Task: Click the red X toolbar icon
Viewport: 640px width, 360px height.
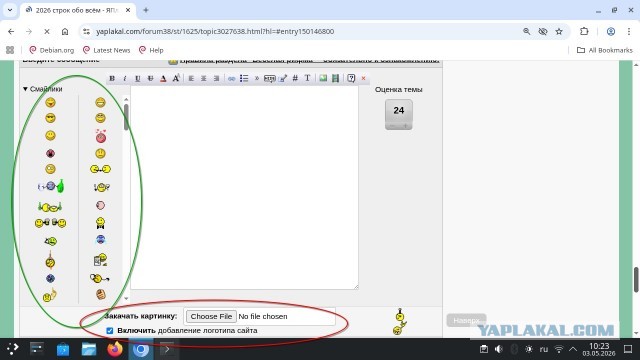Action: click(363, 78)
